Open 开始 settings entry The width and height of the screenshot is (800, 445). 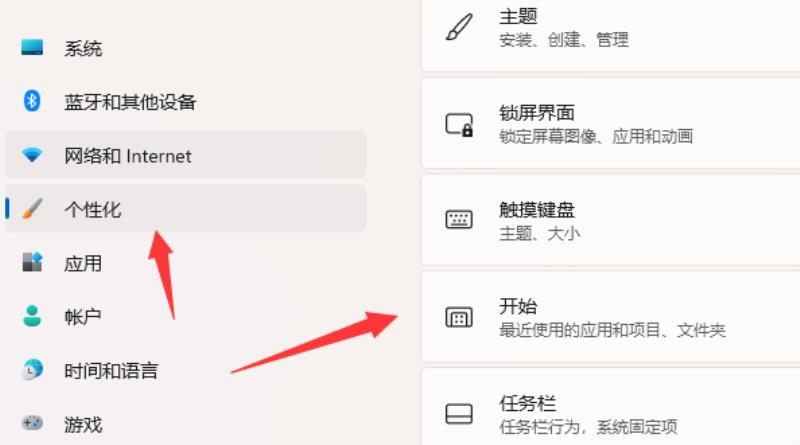point(610,317)
